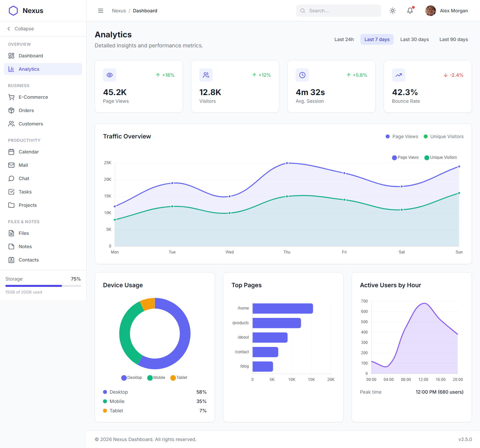The image size is (480, 448).
Task: Open the Dashboard sidebar menu item
Action: [43, 56]
